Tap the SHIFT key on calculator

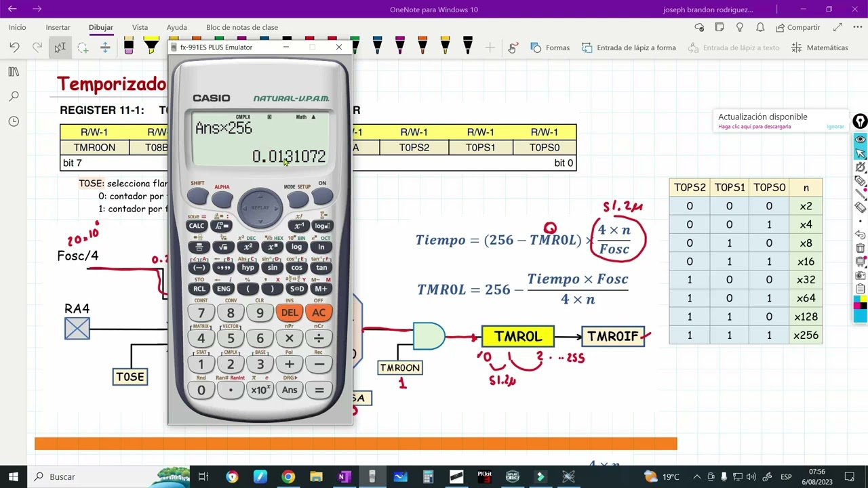197,197
